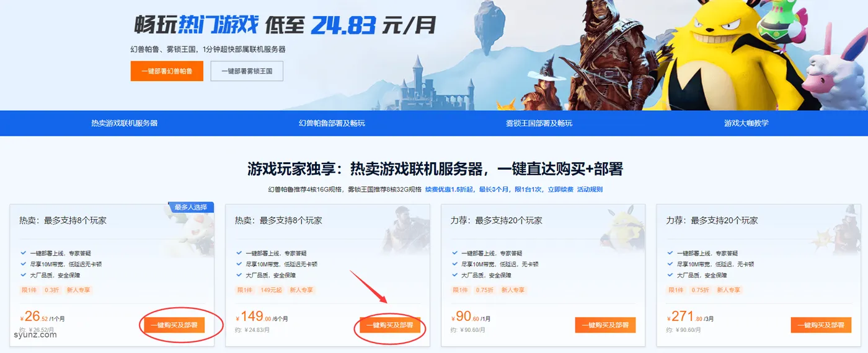The height and width of the screenshot is (353, 868).
Task: Click the 0.3折 discount tag
Action: click(51, 290)
